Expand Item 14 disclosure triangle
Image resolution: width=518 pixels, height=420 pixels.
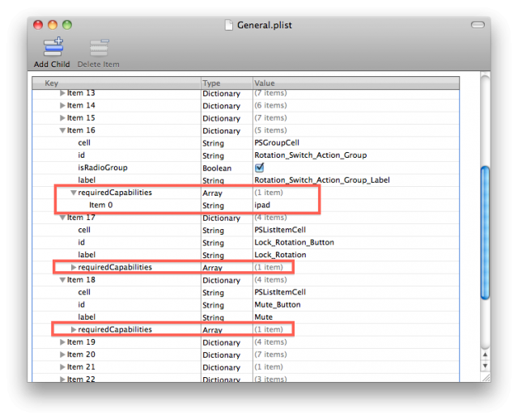62,105
